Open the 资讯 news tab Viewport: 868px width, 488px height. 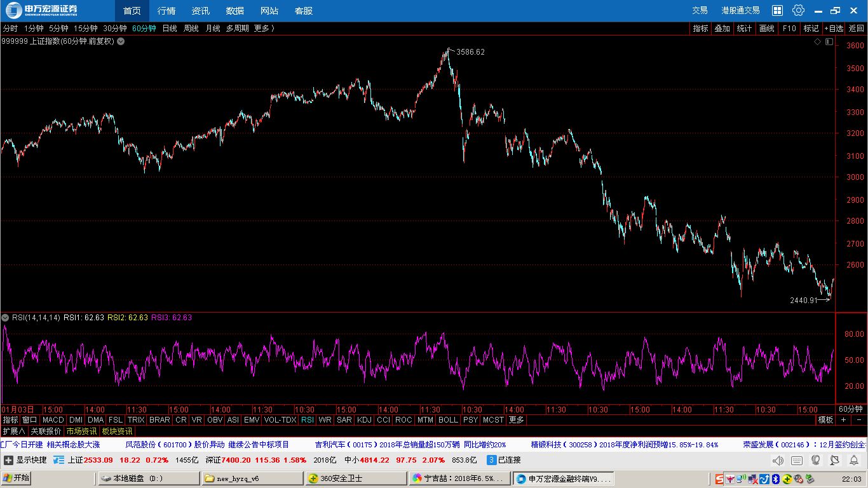pyautogui.click(x=201, y=11)
